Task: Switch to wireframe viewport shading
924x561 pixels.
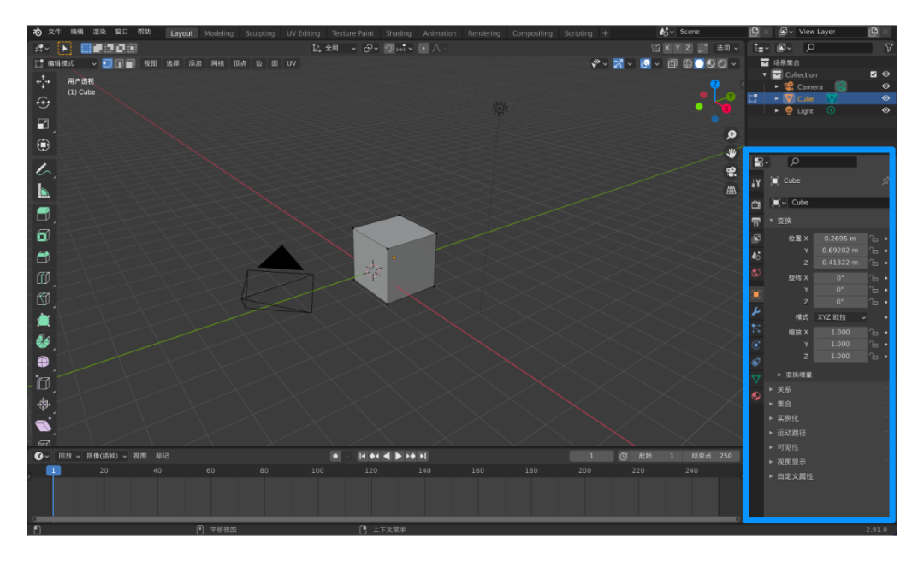Action: click(687, 63)
